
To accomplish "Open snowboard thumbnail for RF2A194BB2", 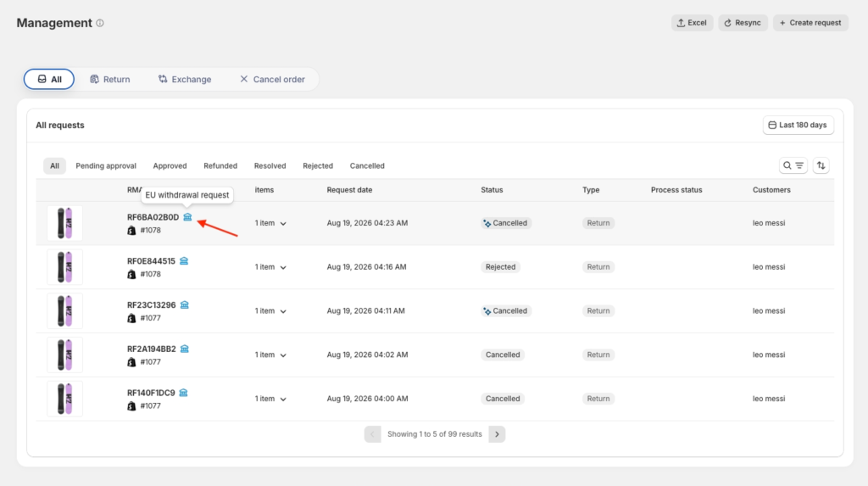I will click(x=64, y=355).
